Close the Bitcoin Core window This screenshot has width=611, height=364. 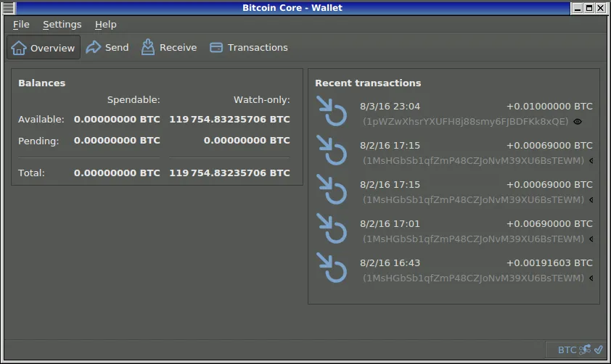601,8
